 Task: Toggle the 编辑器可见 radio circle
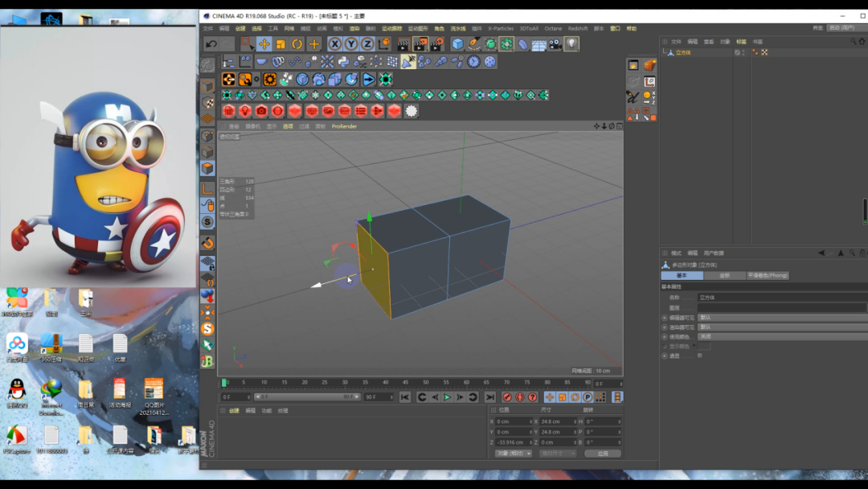(x=665, y=318)
